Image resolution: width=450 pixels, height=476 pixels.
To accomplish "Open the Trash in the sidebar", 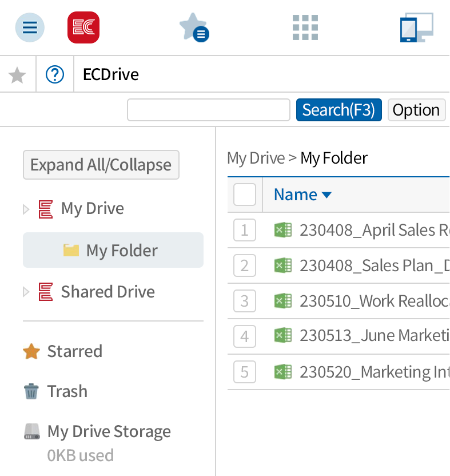I will (67, 391).
